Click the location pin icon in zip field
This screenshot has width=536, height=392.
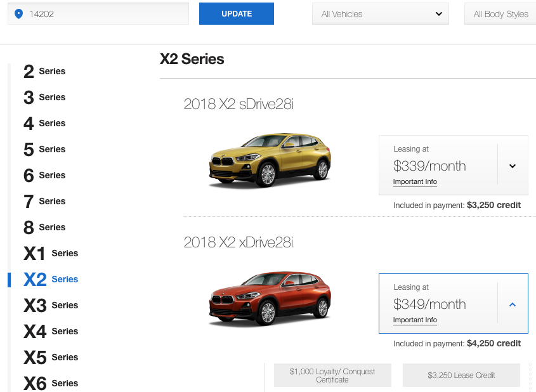tap(18, 14)
